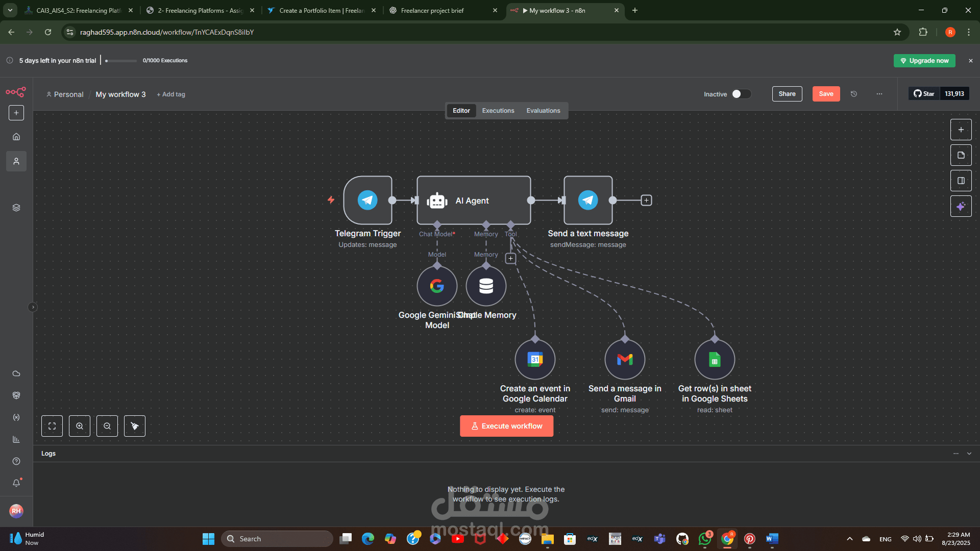Image resolution: width=980 pixels, height=551 pixels.
Task: Zoom in on the canvas
Action: pyautogui.click(x=80, y=426)
